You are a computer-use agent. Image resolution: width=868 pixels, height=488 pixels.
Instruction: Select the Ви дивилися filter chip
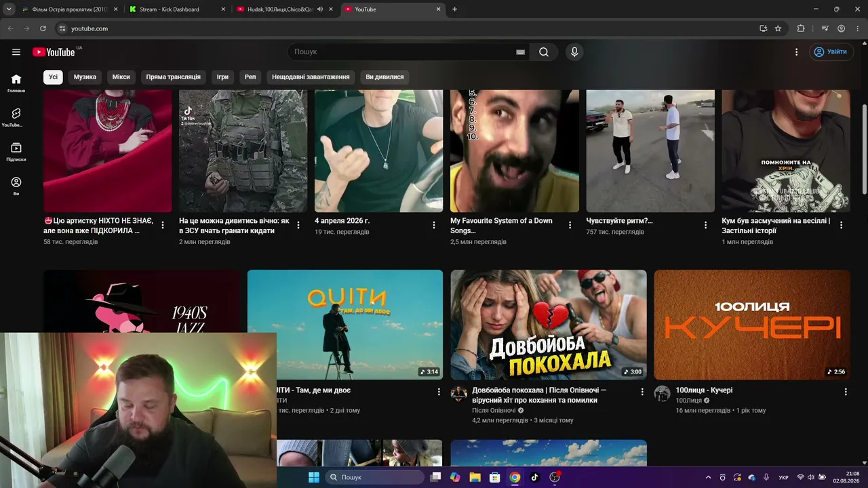384,77
